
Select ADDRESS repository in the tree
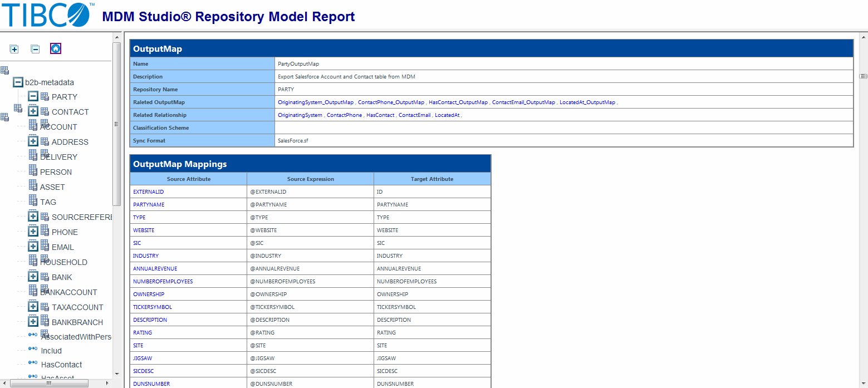[70, 142]
